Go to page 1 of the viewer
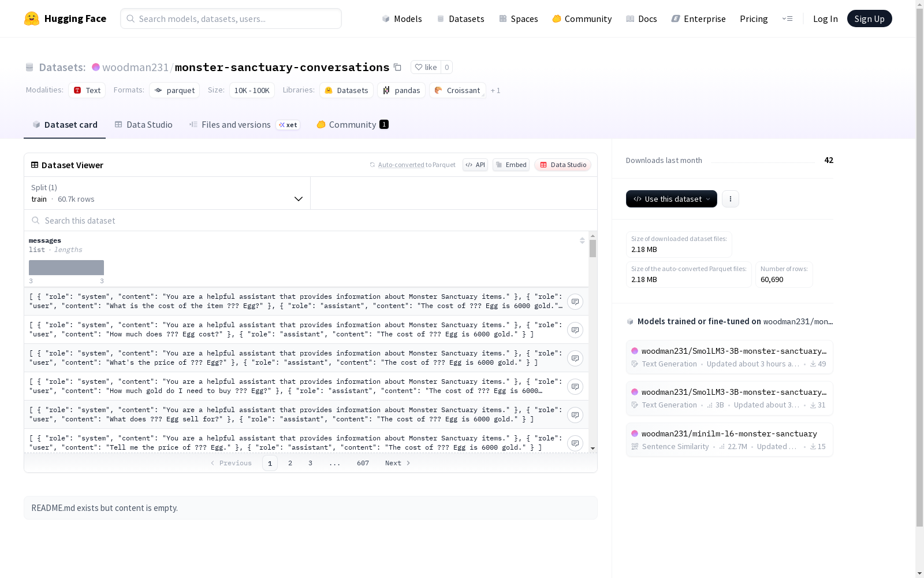This screenshot has width=924, height=578. [270, 463]
